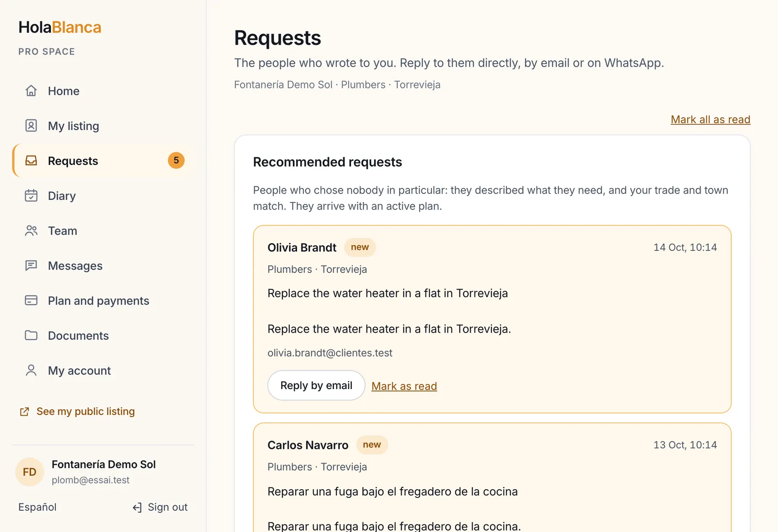The width and height of the screenshot is (778, 532).
Task: Select Team in the sidebar
Action: click(x=103, y=231)
